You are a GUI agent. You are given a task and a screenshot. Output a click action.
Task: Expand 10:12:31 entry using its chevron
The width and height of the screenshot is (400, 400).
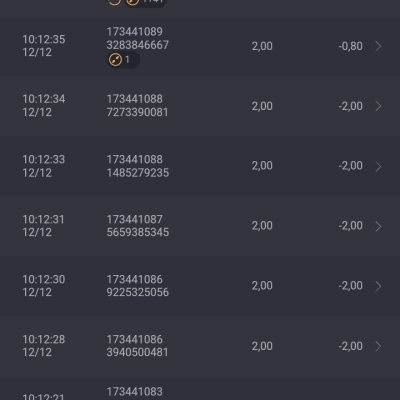378,226
